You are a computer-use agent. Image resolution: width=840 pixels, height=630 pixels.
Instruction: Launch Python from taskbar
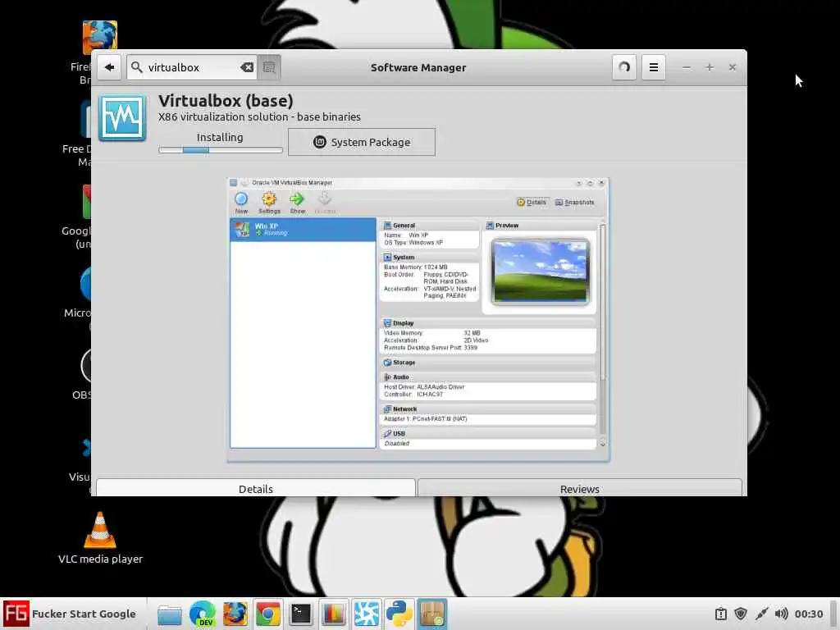tap(399, 614)
